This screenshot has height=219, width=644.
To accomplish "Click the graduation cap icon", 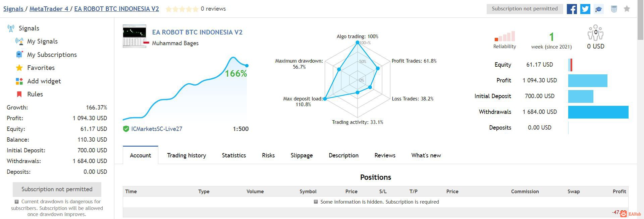I will [x=599, y=9].
